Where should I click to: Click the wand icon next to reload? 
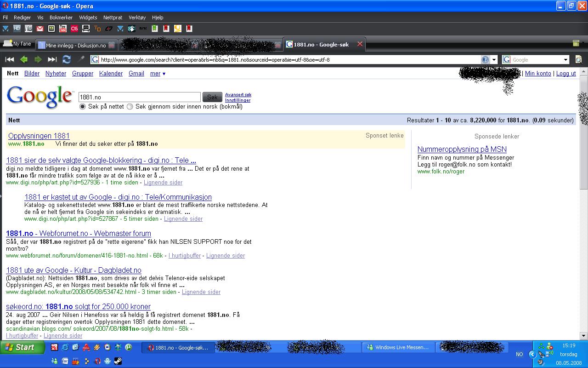[81, 59]
